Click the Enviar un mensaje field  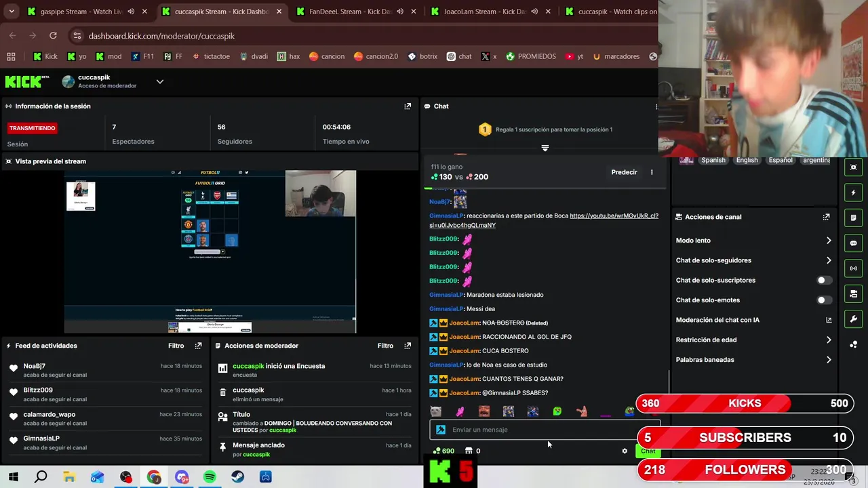point(545,430)
